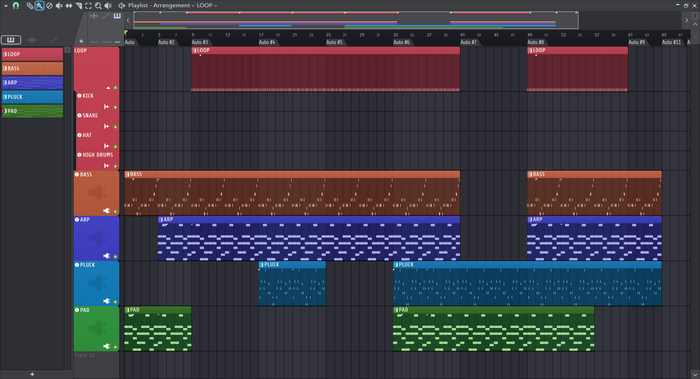Image resolution: width=700 pixels, height=379 pixels.
Task: Choose the Select marquee tool
Action: click(x=88, y=6)
